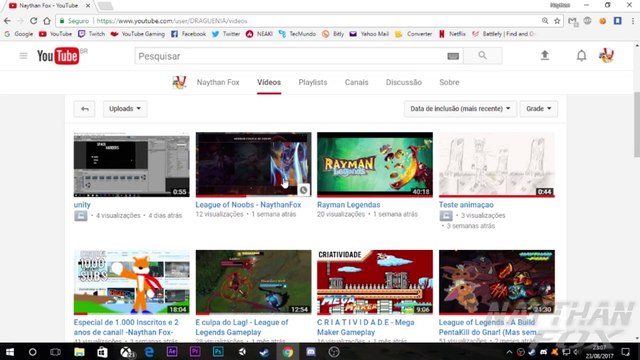The image size is (640, 360).
Task: Open Especial de 1.000 inscritos video link
Action: pos(126,327)
